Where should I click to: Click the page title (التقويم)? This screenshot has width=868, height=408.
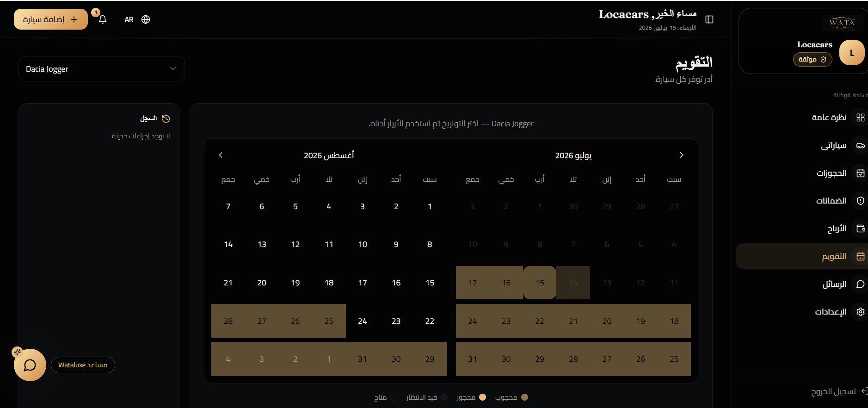(x=694, y=62)
